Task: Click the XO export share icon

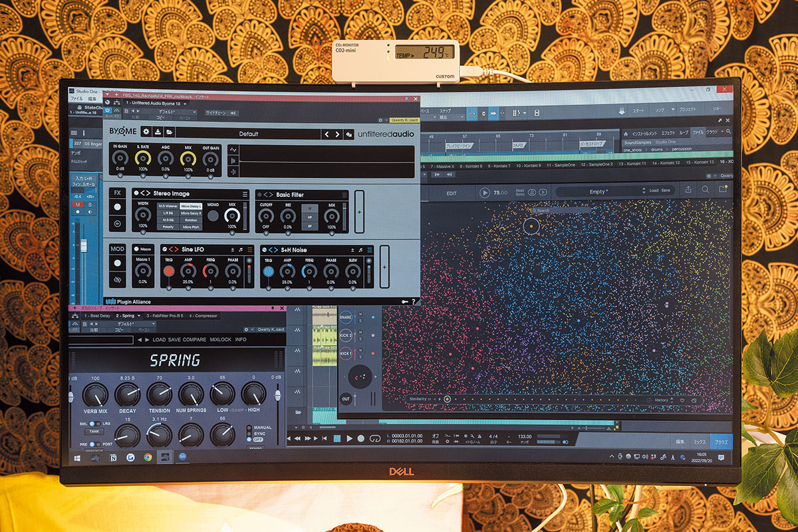Action: (688, 190)
